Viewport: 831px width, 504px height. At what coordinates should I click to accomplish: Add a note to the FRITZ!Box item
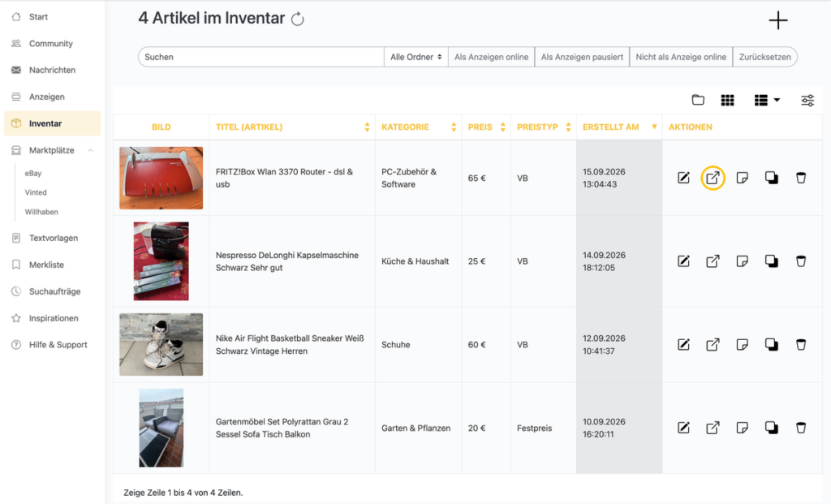(742, 178)
